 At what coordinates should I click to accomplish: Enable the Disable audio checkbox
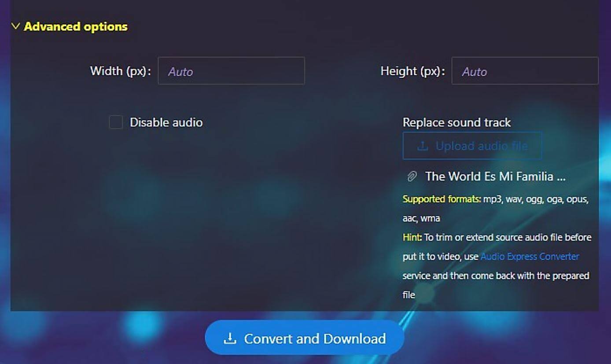[x=116, y=122]
